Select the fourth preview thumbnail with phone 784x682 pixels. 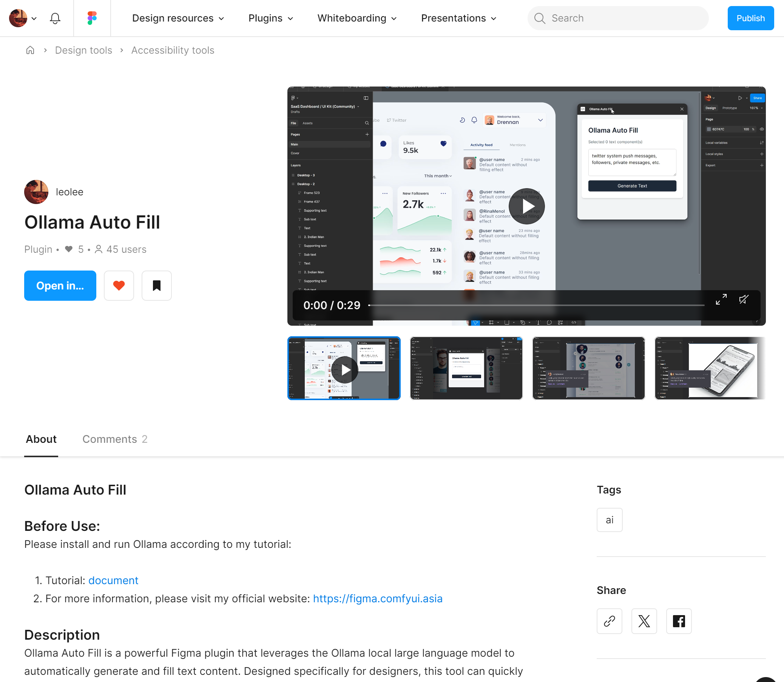[710, 368]
